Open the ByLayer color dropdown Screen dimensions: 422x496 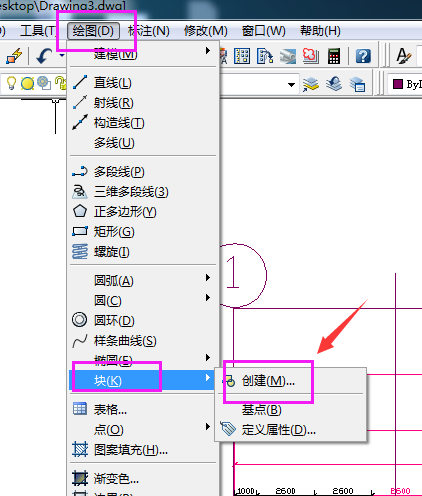[406, 84]
